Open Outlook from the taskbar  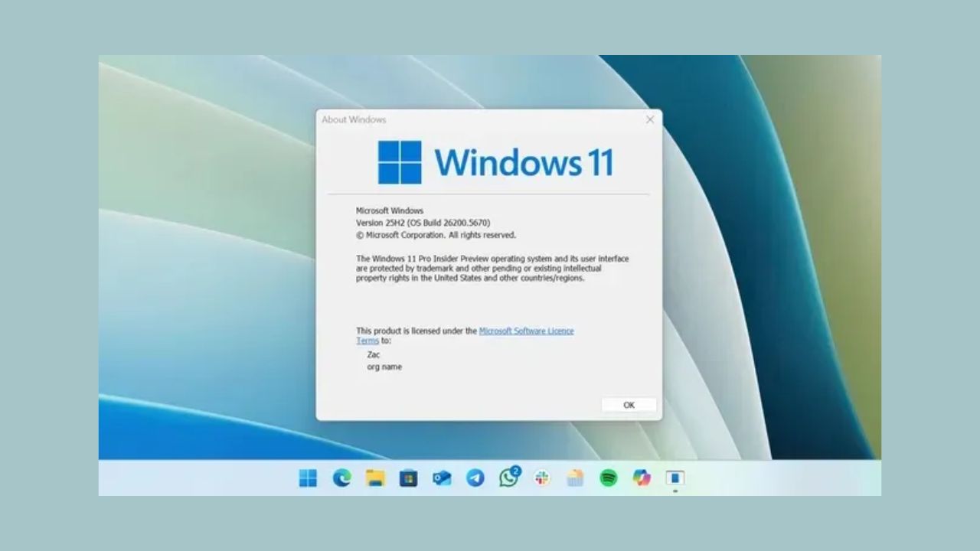point(439,478)
